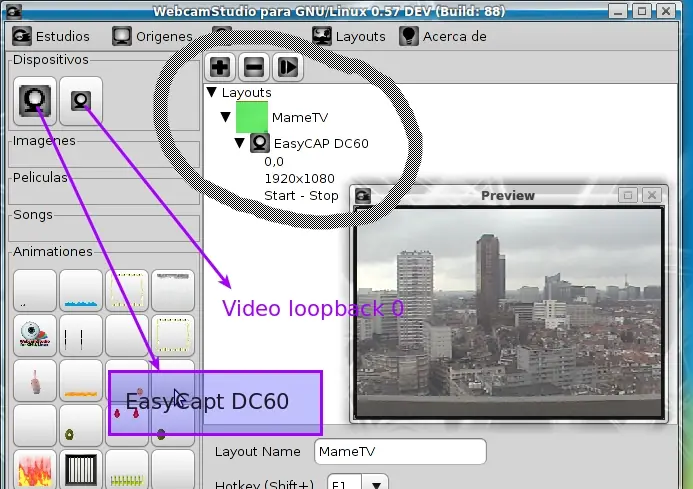Click the Layout Name field containing MameTV
This screenshot has height=489, width=693.
[x=400, y=451]
